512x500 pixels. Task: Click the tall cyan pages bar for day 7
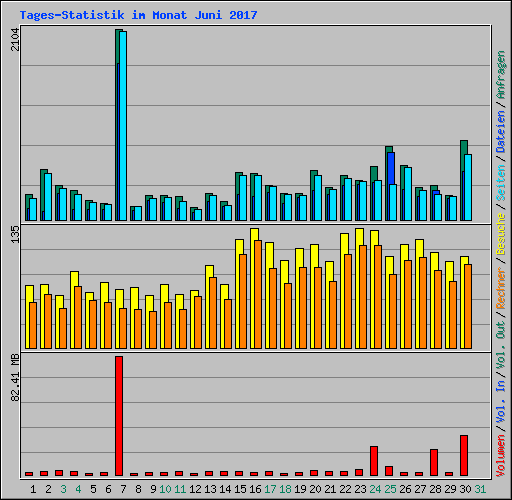point(123,126)
